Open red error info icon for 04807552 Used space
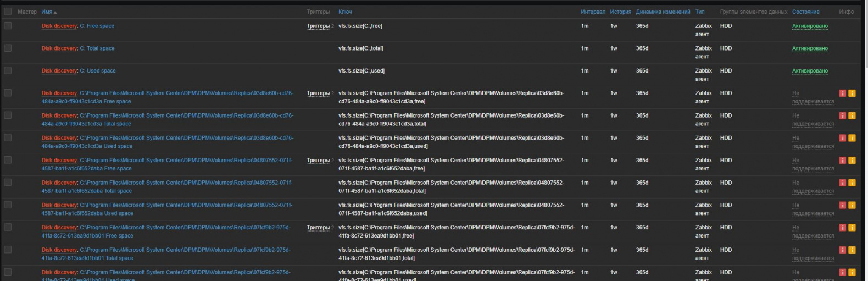868x281 pixels. pyautogui.click(x=843, y=205)
